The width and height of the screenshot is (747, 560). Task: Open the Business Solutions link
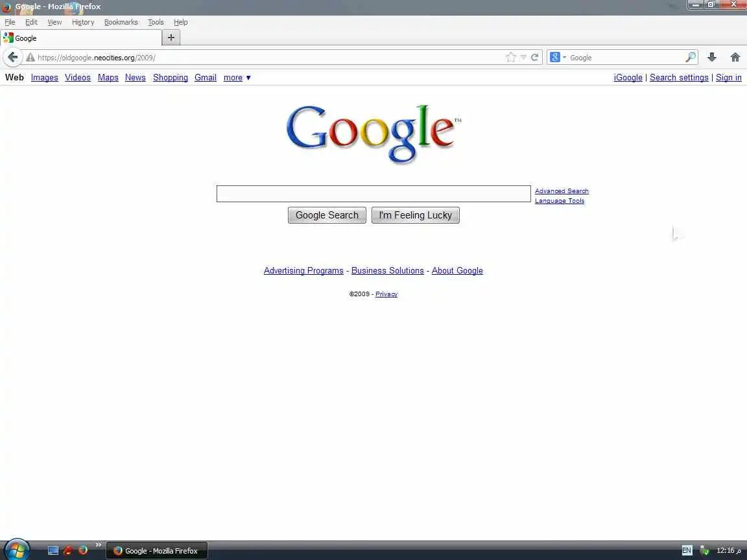pyautogui.click(x=387, y=270)
